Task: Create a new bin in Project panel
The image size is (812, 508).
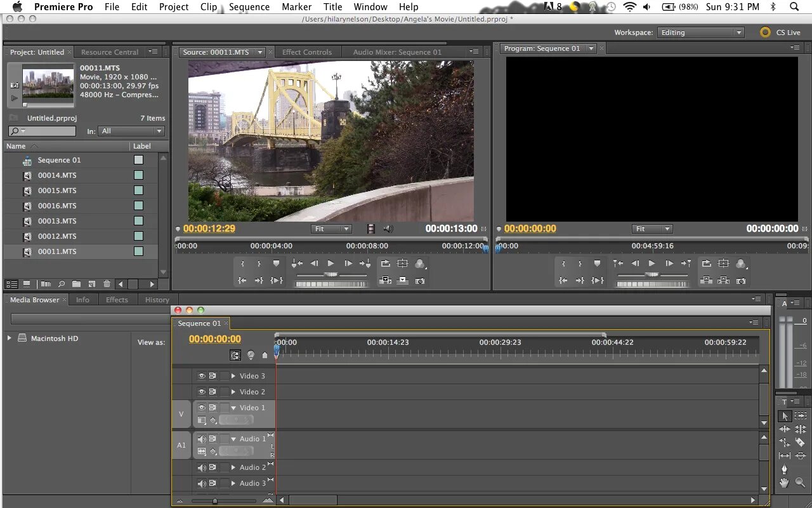Action: [76, 284]
